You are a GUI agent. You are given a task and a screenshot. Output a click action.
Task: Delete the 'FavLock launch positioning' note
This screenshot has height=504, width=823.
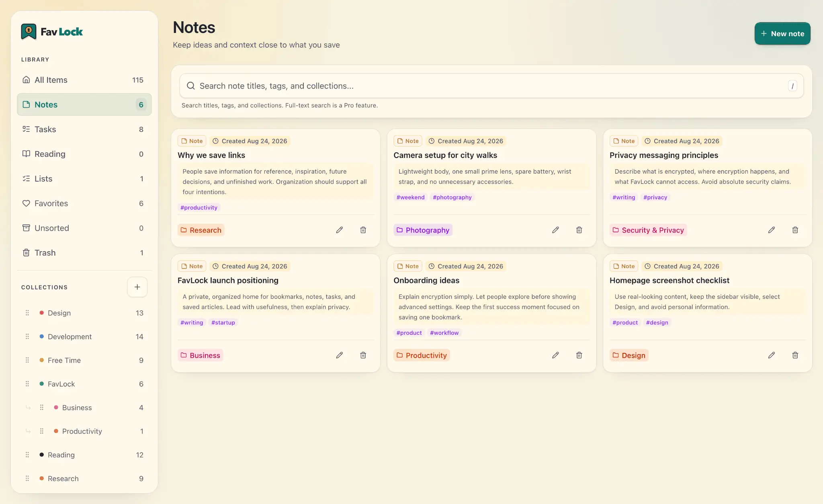363,355
